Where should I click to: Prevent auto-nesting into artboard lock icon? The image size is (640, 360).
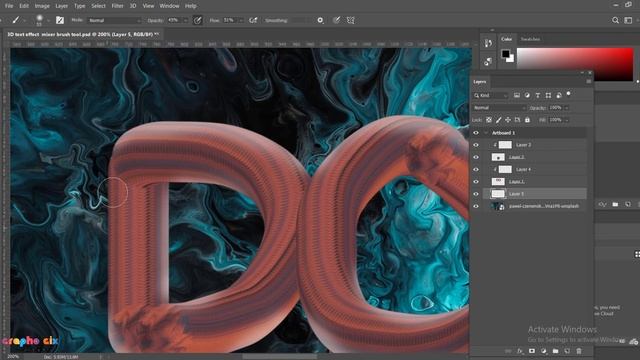pos(518,120)
